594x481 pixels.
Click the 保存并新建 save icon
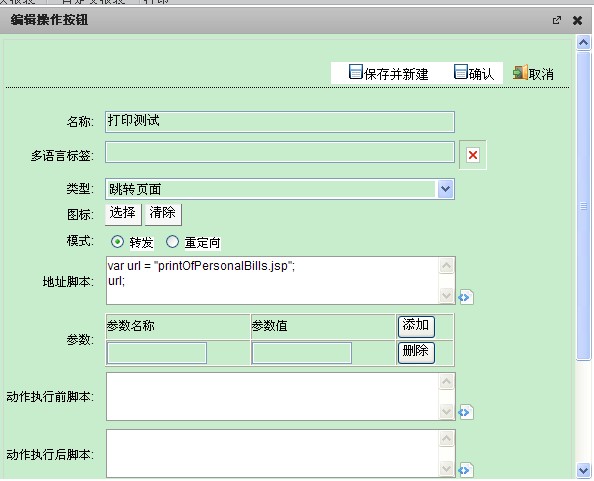click(355, 72)
